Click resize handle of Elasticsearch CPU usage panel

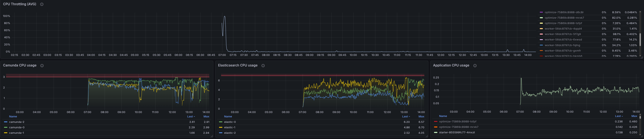[x=427, y=136]
